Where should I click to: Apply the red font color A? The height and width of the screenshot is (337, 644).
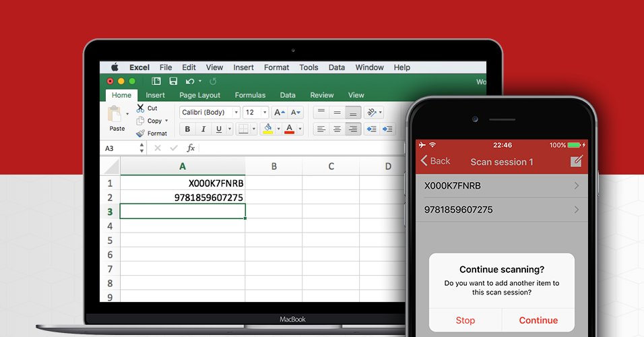(x=290, y=129)
